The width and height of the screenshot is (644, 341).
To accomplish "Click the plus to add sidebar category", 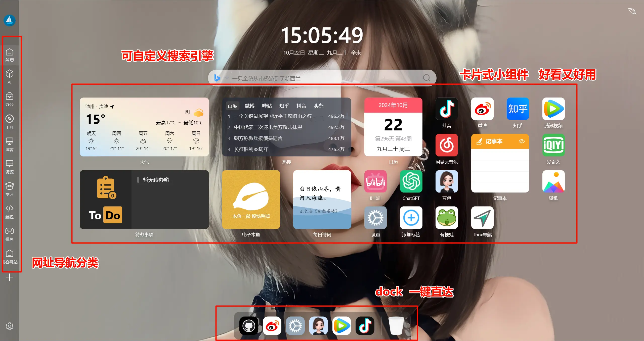I will pyautogui.click(x=10, y=277).
